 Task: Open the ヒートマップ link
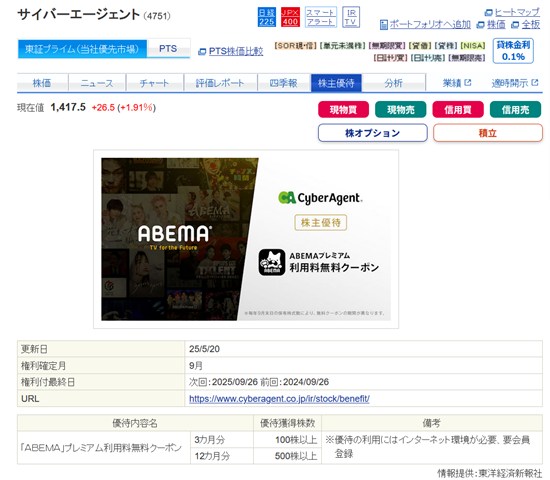point(517,13)
